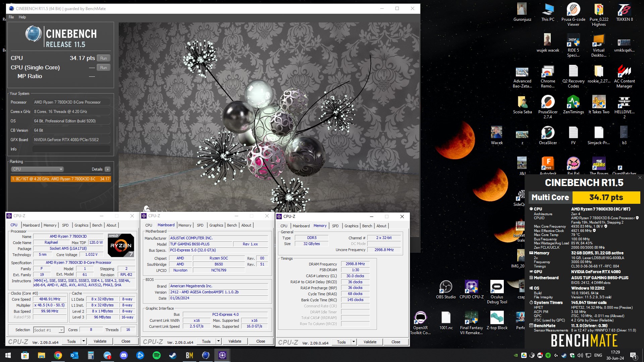This screenshot has width=644, height=362.
Task: Open Chrome Remote Desktop shortcut
Action: pos(548,76)
